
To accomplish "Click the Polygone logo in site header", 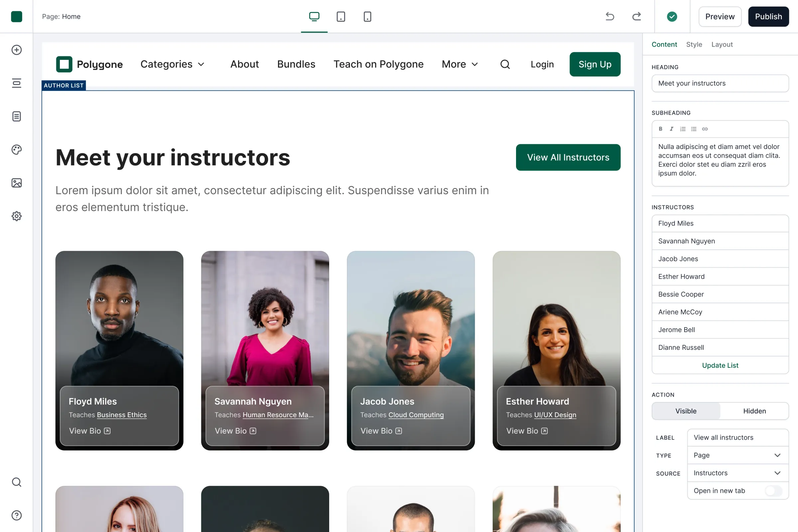I will pyautogui.click(x=89, y=64).
